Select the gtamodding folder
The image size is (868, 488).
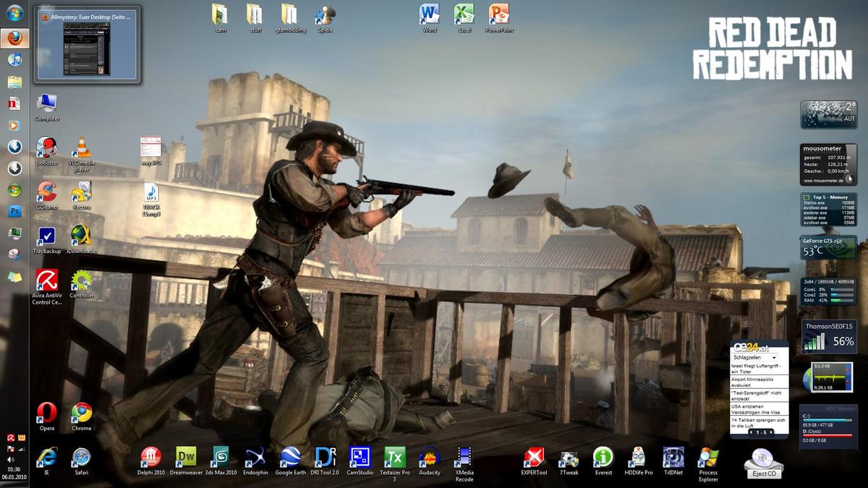coord(290,17)
